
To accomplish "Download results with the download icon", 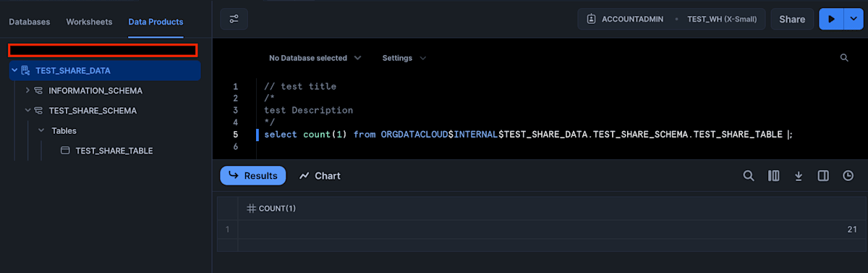I will [x=799, y=175].
